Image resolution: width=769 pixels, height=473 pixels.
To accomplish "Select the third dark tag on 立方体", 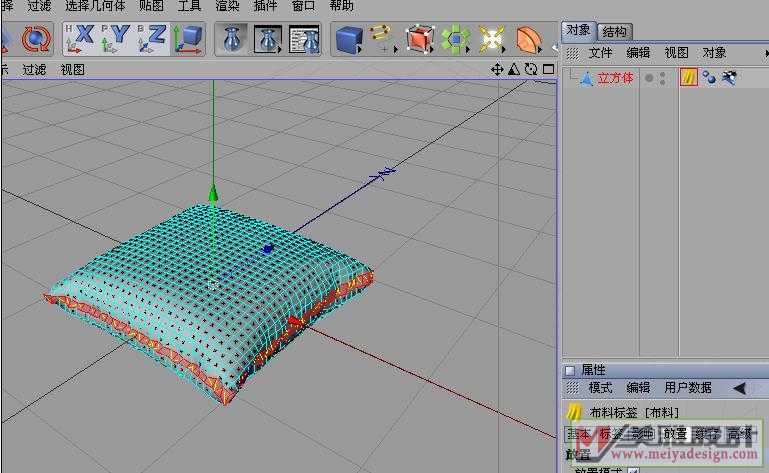I will coord(729,78).
